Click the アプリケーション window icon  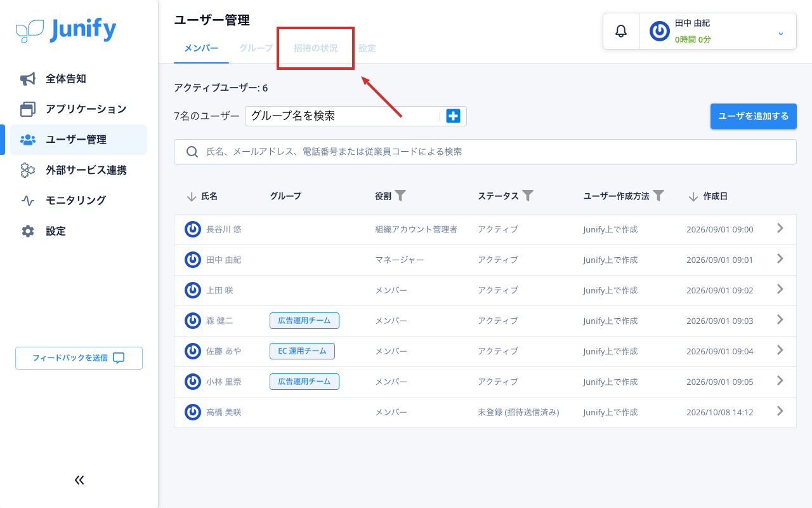point(28,109)
